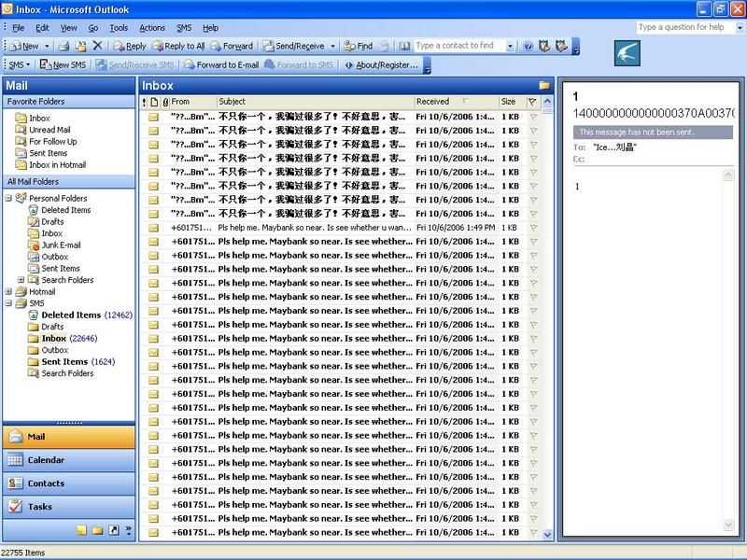Image resolution: width=747 pixels, height=560 pixels.
Task: Open the SMS menu in menu bar
Action: point(184,28)
